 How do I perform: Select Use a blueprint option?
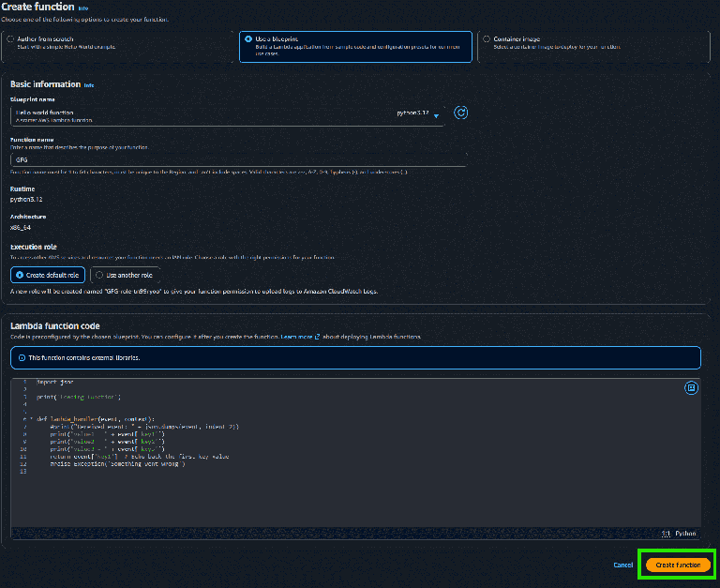click(x=355, y=46)
